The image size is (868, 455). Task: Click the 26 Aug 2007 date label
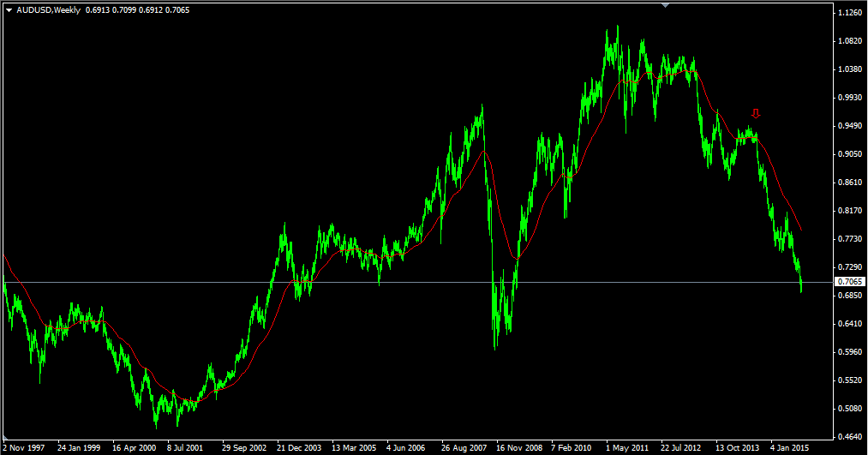click(x=464, y=447)
